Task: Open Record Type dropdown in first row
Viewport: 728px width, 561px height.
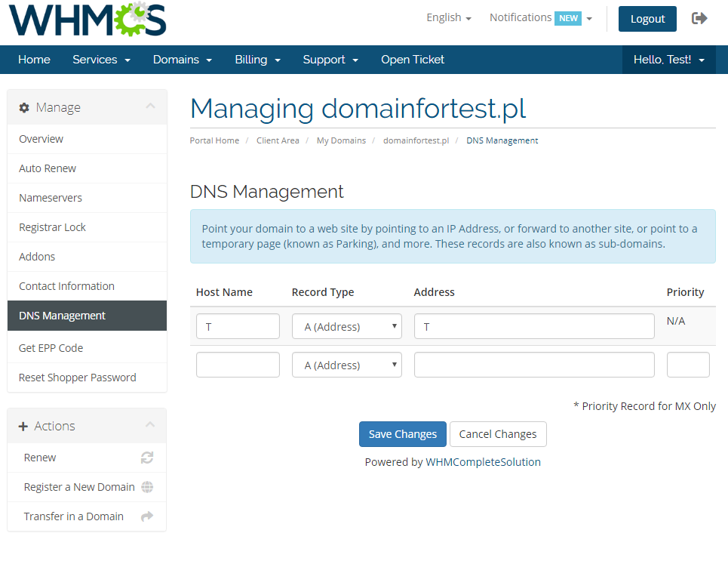Action: [347, 326]
